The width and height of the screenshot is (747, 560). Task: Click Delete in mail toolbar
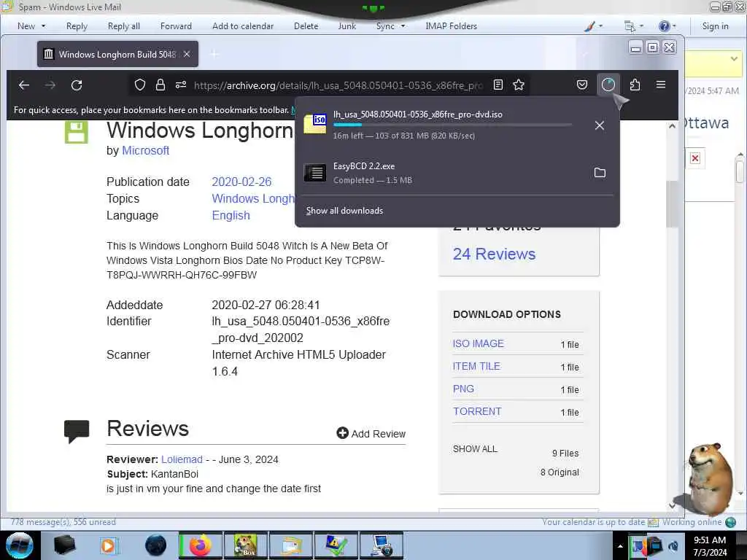[306, 26]
